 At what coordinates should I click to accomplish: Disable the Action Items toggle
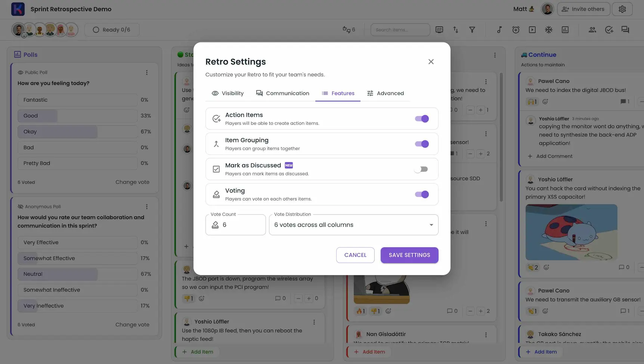click(x=422, y=119)
